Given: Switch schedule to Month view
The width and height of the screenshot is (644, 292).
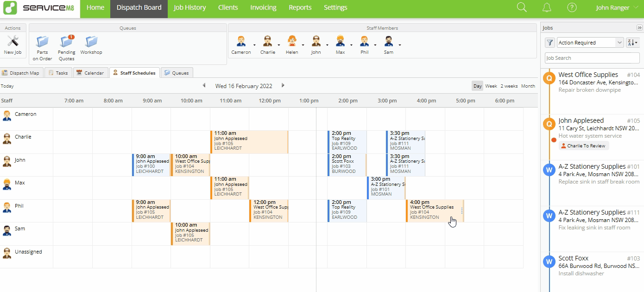Looking at the screenshot, I should [528, 86].
